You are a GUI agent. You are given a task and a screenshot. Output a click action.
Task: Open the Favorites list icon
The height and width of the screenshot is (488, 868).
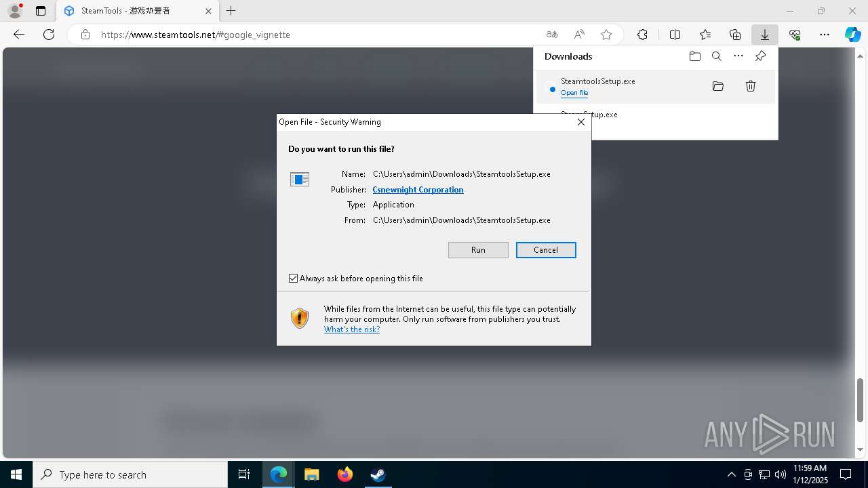[705, 35]
